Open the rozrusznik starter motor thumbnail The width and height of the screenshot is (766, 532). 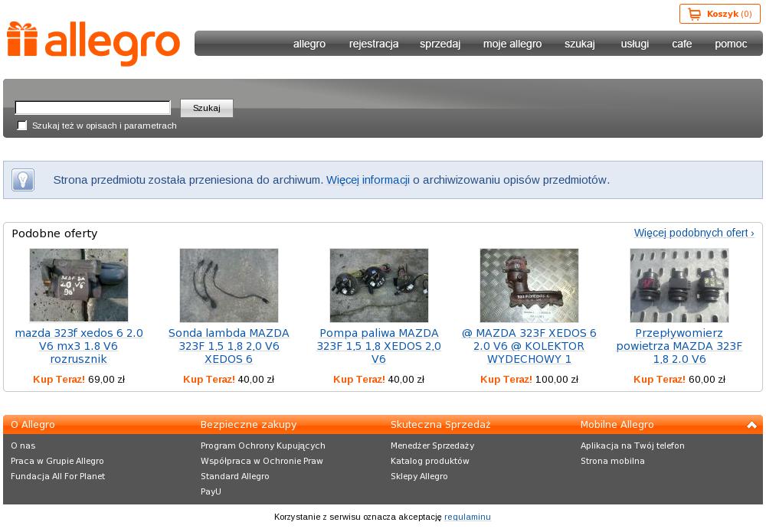coord(79,285)
